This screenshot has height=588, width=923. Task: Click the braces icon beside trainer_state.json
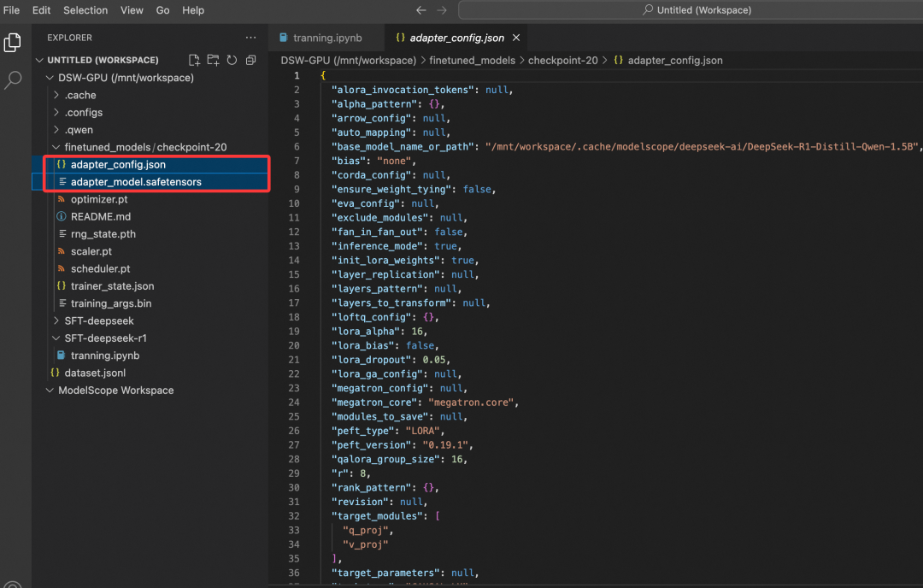[x=62, y=286]
